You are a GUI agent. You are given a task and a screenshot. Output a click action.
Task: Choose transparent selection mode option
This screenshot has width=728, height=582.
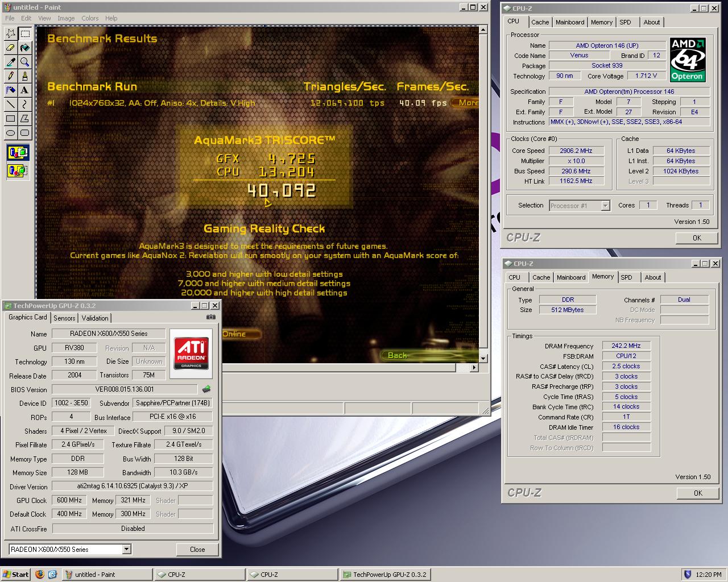coord(18,170)
